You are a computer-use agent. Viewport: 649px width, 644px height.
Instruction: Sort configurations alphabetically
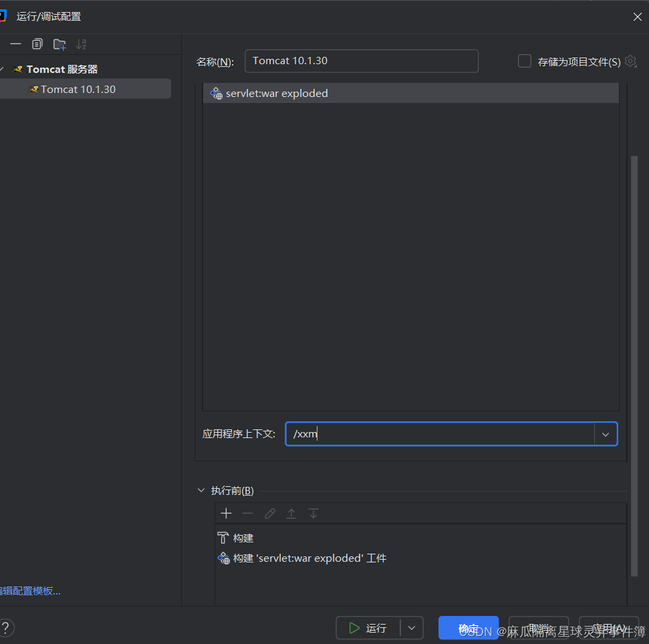point(81,44)
